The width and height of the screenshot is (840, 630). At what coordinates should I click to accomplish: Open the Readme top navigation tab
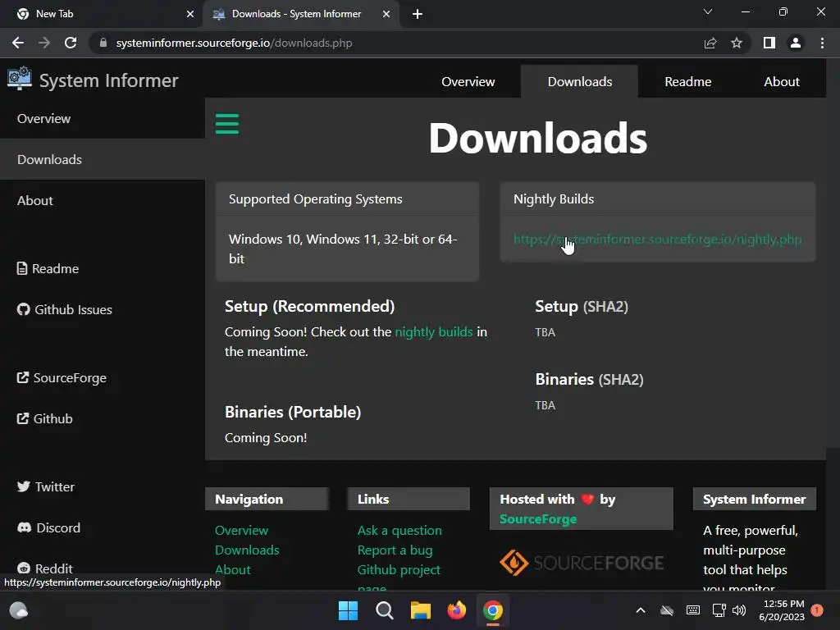point(688,81)
